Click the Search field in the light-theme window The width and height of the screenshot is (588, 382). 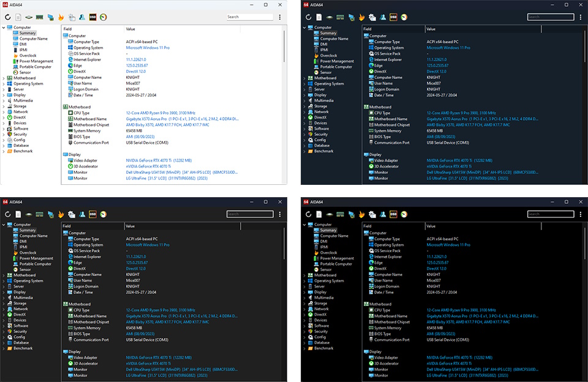point(249,17)
